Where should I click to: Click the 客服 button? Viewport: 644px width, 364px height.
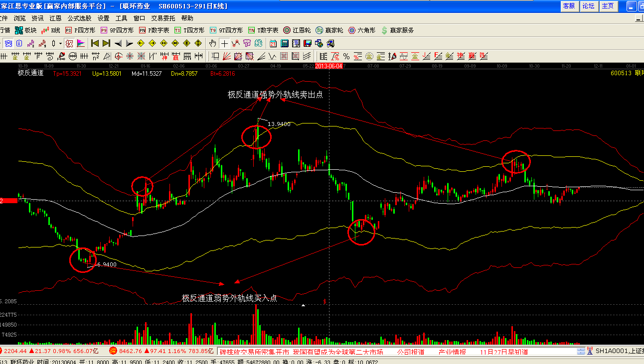click(569, 6)
